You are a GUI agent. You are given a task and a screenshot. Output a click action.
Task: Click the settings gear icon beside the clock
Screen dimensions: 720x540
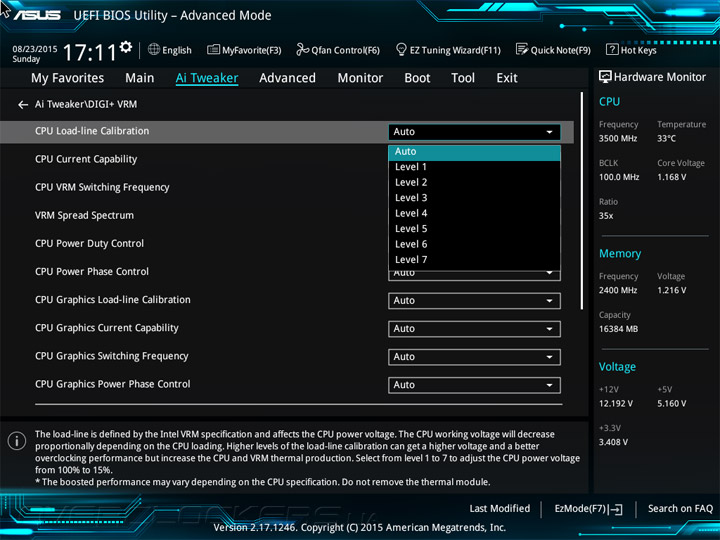125,47
